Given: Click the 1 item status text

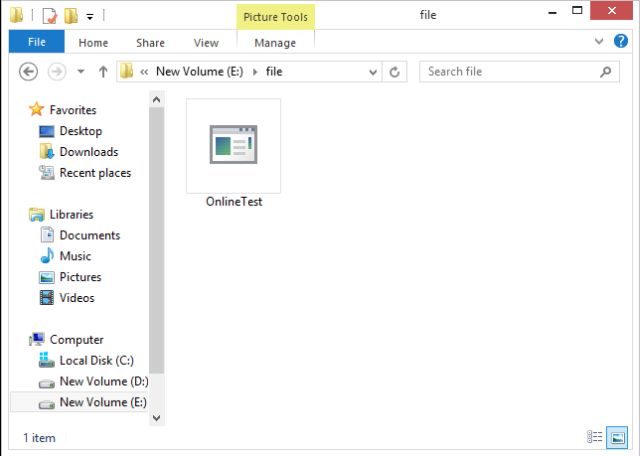Looking at the screenshot, I should point(40,438).
